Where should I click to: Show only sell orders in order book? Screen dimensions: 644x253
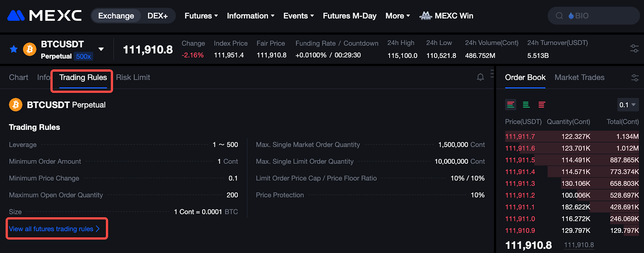pyautogui.click(x=542, y=105)
